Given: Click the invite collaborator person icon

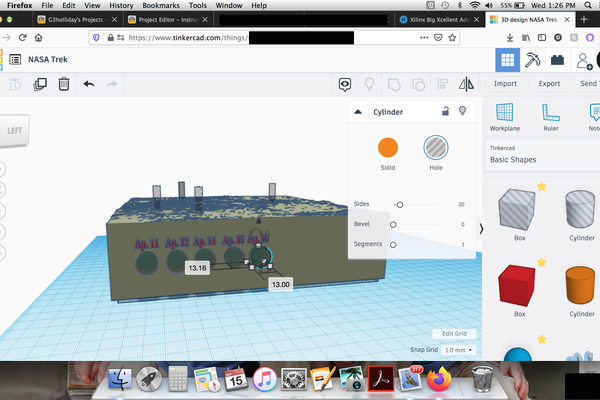Looking at the screenshot, I should (x=584, y=61).
